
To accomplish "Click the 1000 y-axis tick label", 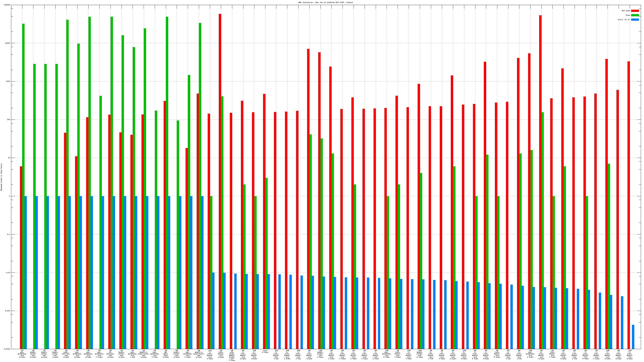I will (x=8, y=81).
